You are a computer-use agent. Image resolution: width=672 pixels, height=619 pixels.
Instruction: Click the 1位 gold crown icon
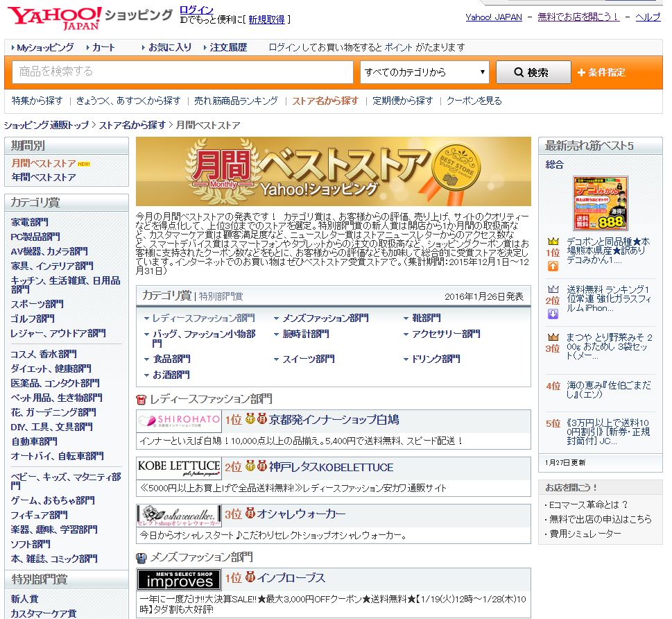pos(553,241)
